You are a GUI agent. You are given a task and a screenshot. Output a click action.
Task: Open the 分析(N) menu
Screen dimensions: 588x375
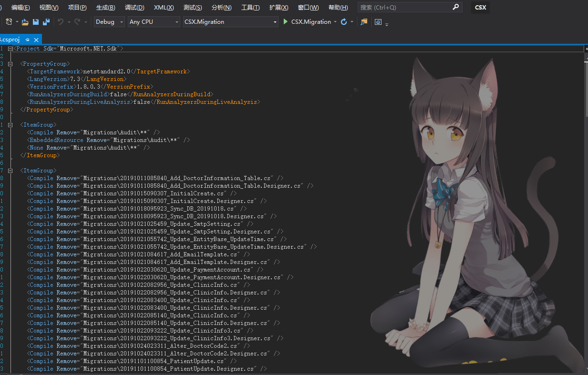pos(221,8)
